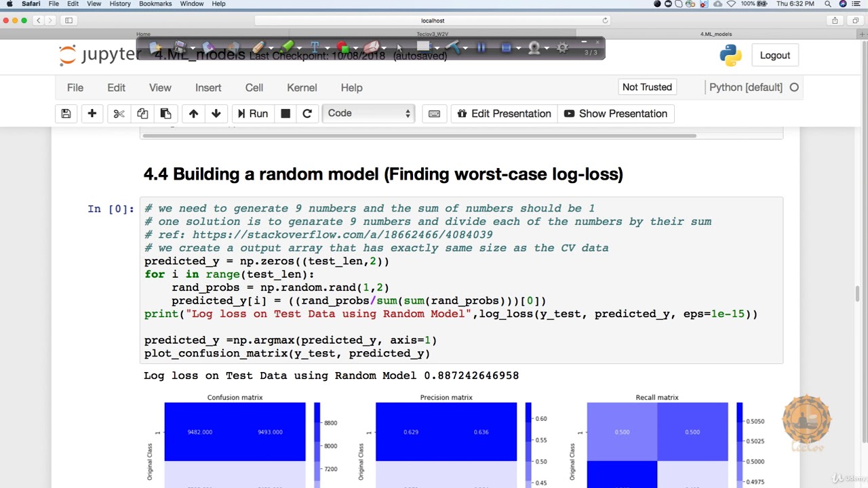This screenshot has height=488, width=868.
Task: Move the selected cell up
Action: (194, 114)
